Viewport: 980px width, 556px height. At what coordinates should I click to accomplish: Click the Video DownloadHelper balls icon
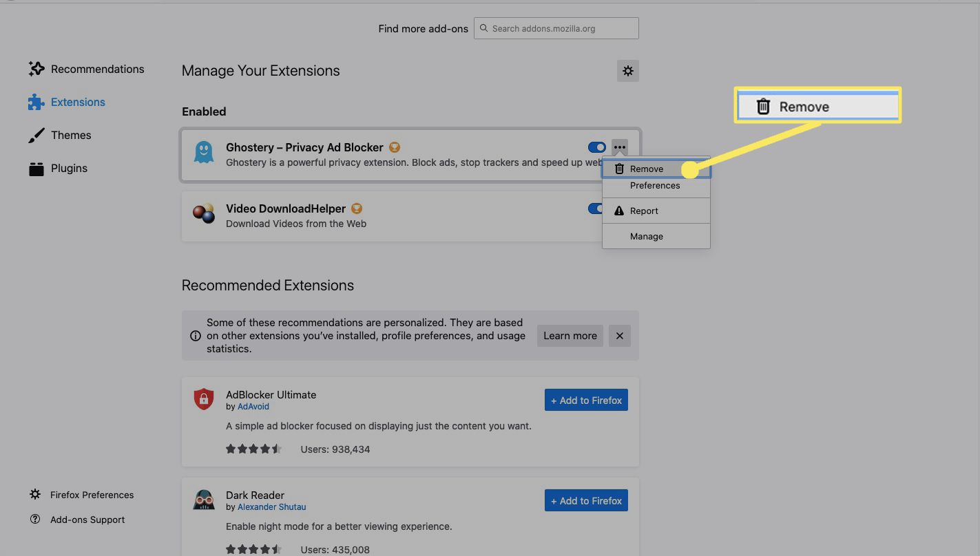[x=203, y=214]
